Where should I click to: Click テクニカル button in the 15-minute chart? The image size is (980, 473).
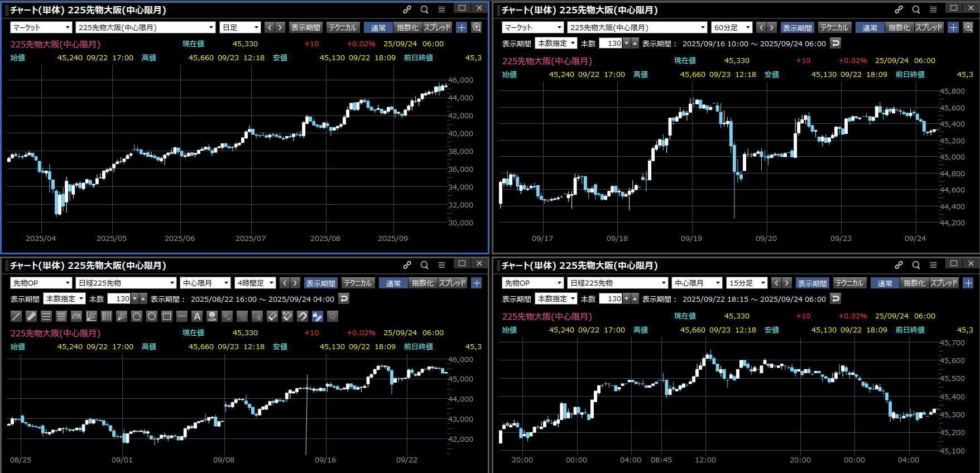pos(849,283)
